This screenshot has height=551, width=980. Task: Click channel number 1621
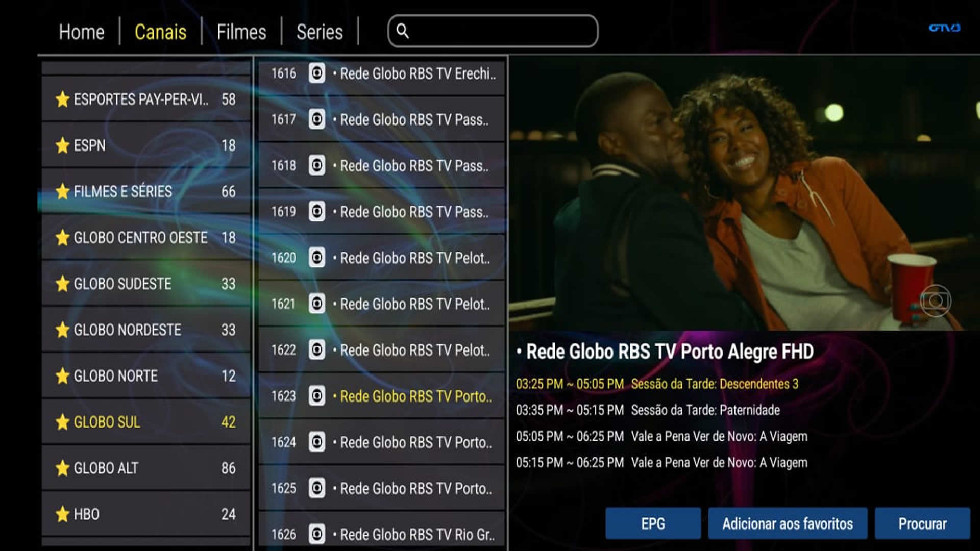click(x=284, y=304)
